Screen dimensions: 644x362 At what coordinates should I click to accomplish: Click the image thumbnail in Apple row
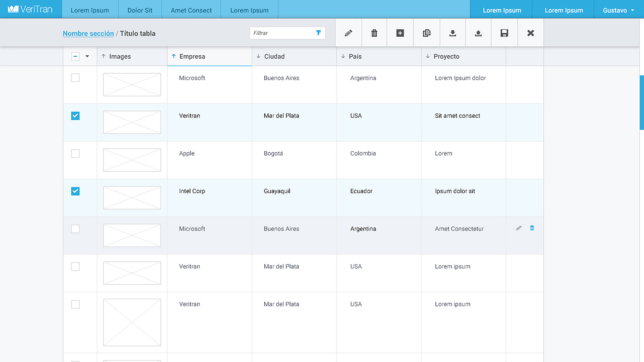click(x=132, y=160)
